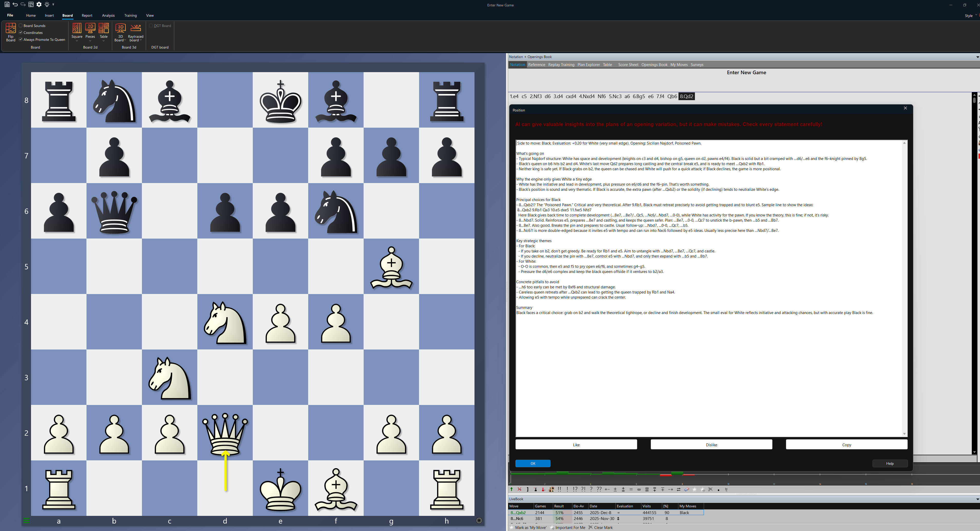Select the 8...Nc6 row in LiveBook
980x531 pixels.
point(606,518)
